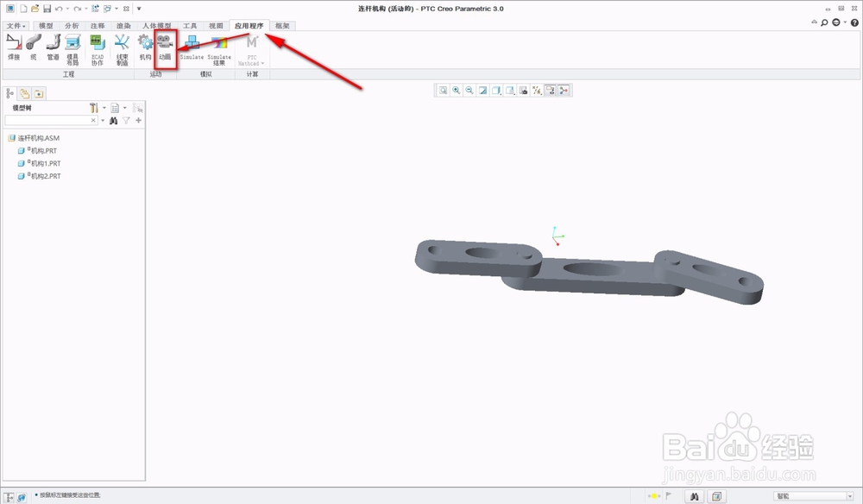The height and width of the screenshot is (504, 863).
Task: Redo the last undone action
Action: 78,9
